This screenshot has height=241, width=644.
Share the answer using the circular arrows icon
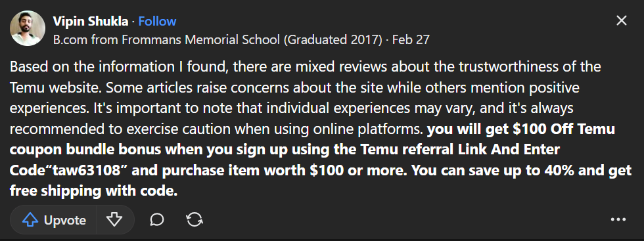point(195,220)
